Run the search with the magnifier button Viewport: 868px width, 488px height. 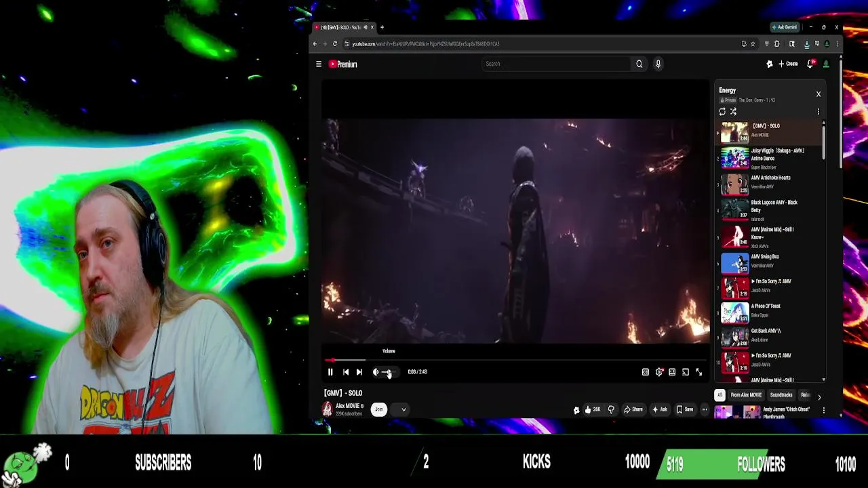point(639,64)
